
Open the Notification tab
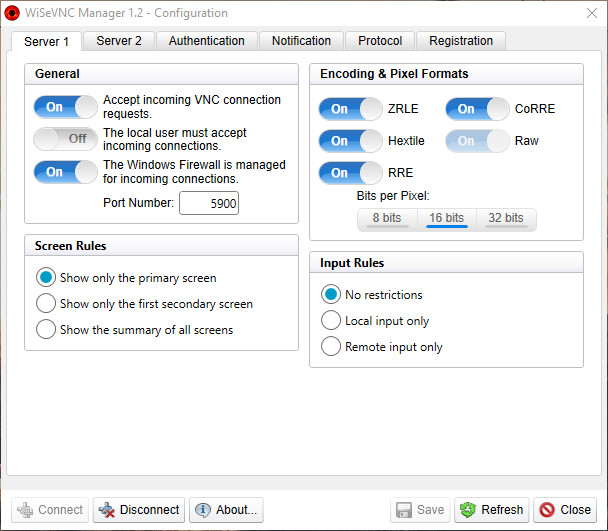[301, 41]
